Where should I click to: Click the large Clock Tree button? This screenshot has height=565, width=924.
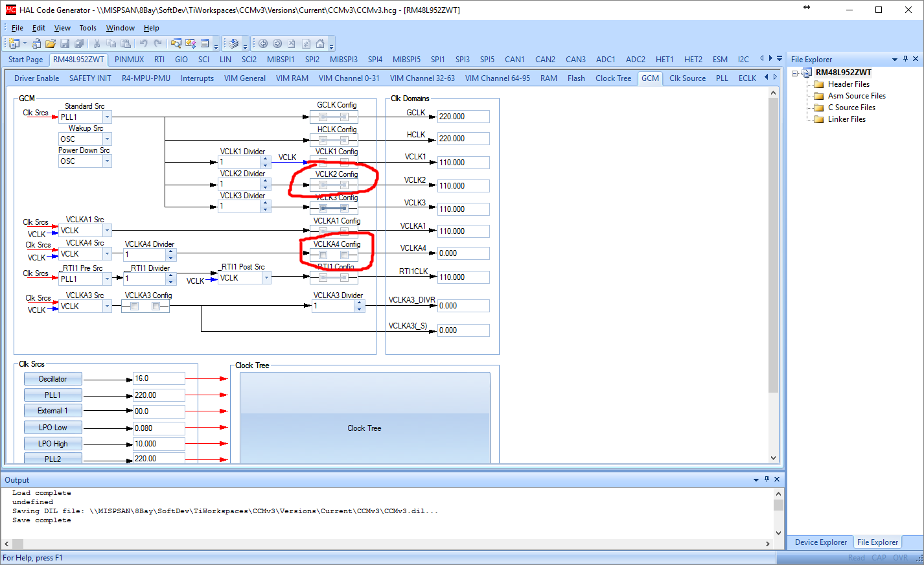click(x=365, y=418)
